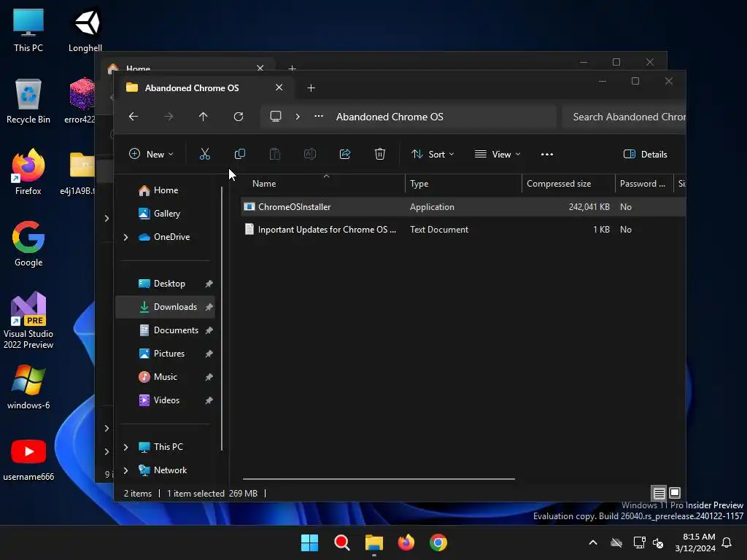Screen dimensions: 747x560
Task: Open Desktop in navigation pane
Action: click(x=166, y=284)
